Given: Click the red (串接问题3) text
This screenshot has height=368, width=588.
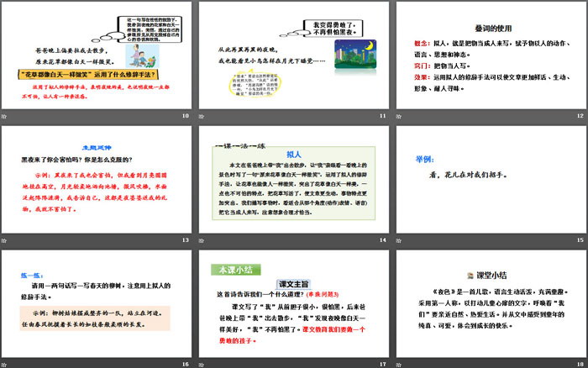Looking at the screenshot, I should [x=323, y=294].
